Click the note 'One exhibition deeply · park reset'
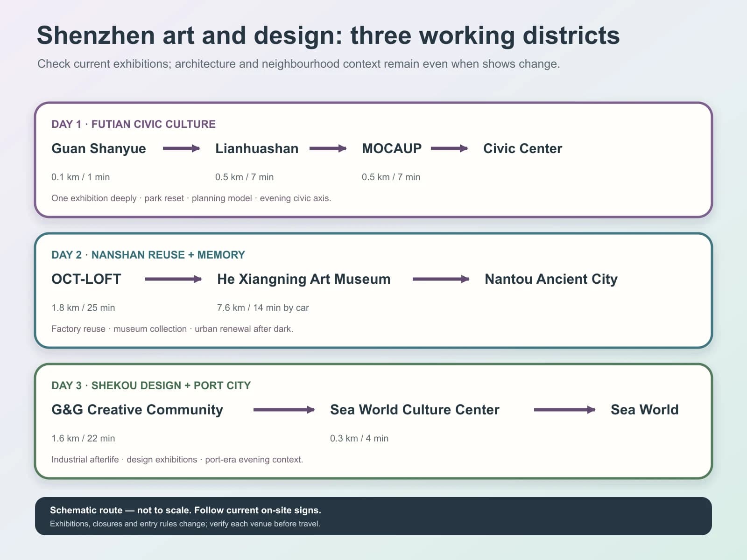The width and height of the screenshot is (747, 560). tap(191, 198)
